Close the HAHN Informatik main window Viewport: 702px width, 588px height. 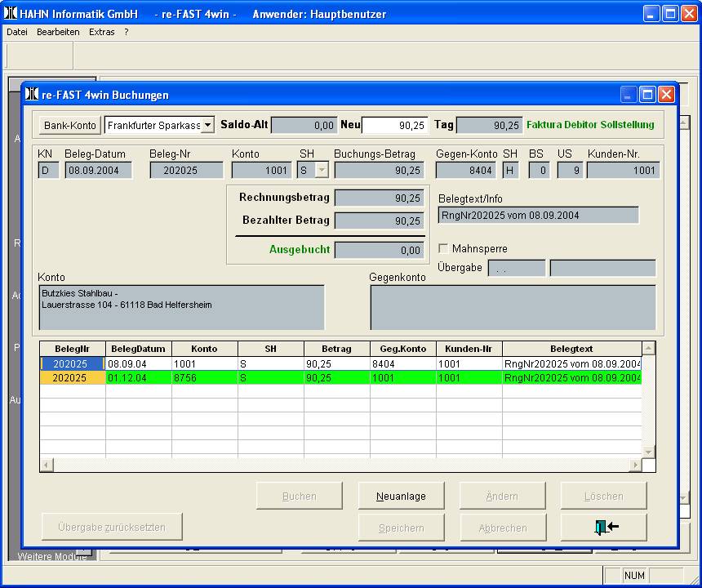pos(689,14)
